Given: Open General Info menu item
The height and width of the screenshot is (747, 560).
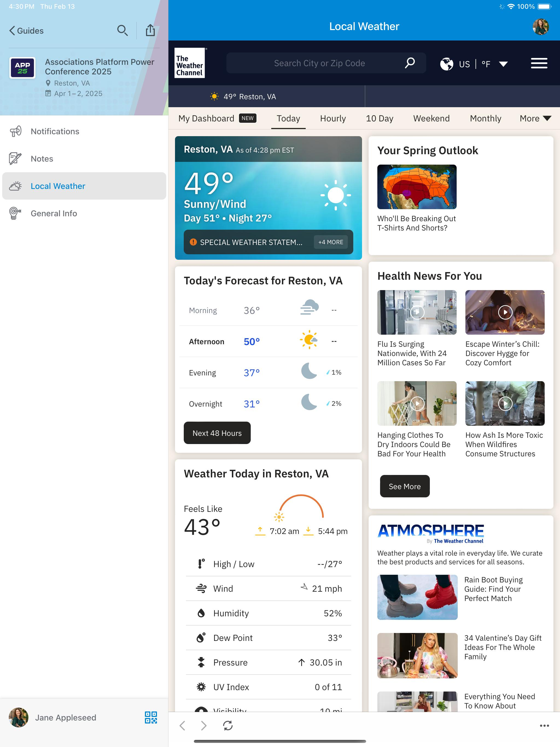Looking at the screenshot, I should tap(84, 214).
